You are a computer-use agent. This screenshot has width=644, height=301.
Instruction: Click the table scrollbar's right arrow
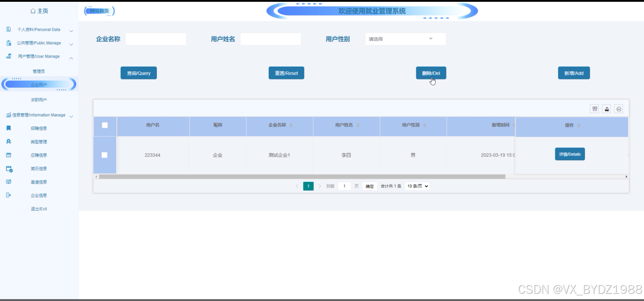[626, 176]
